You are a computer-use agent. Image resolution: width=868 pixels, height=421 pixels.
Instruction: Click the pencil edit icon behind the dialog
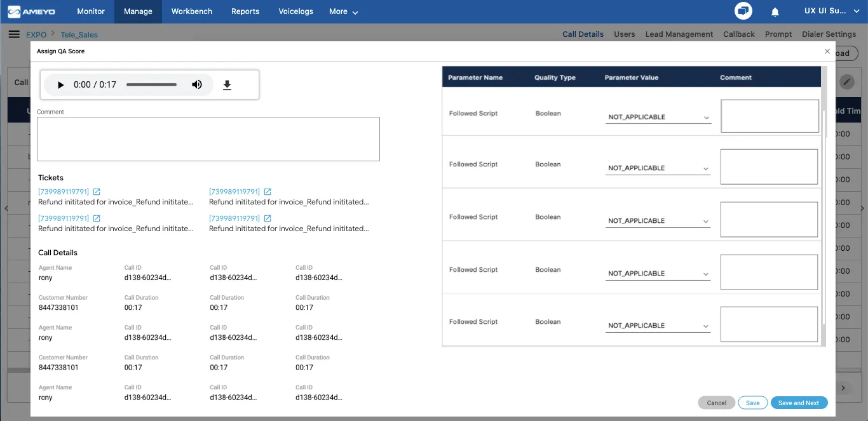pyautogui.click(x=846, y=81)
